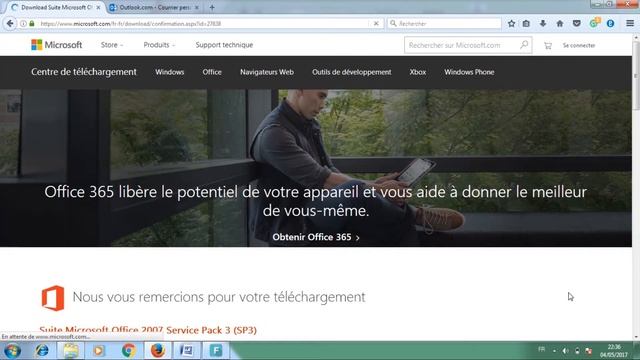Click the FR language indicator in the tray
The width and height of the screenshot is (640, 360).
541,349
